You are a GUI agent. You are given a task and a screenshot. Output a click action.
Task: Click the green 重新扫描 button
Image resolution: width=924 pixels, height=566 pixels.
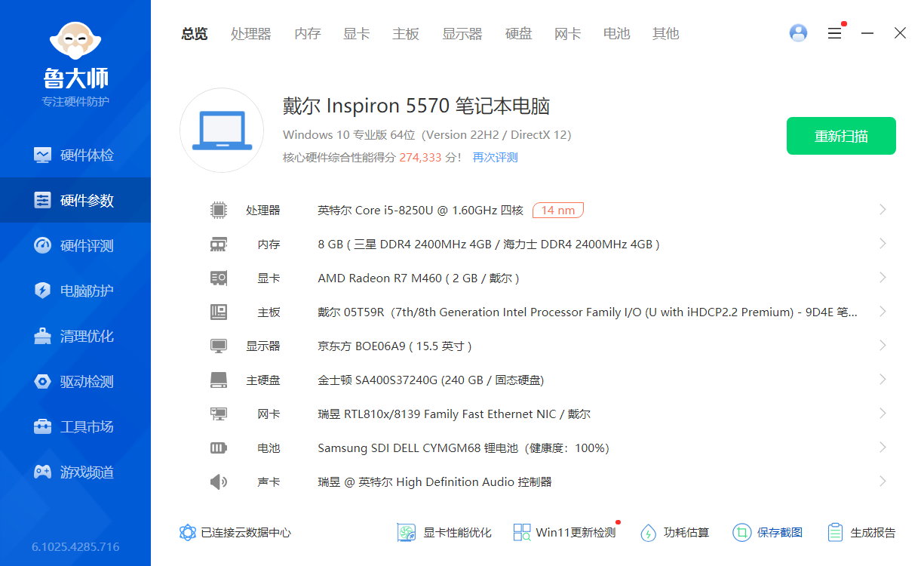841,136
